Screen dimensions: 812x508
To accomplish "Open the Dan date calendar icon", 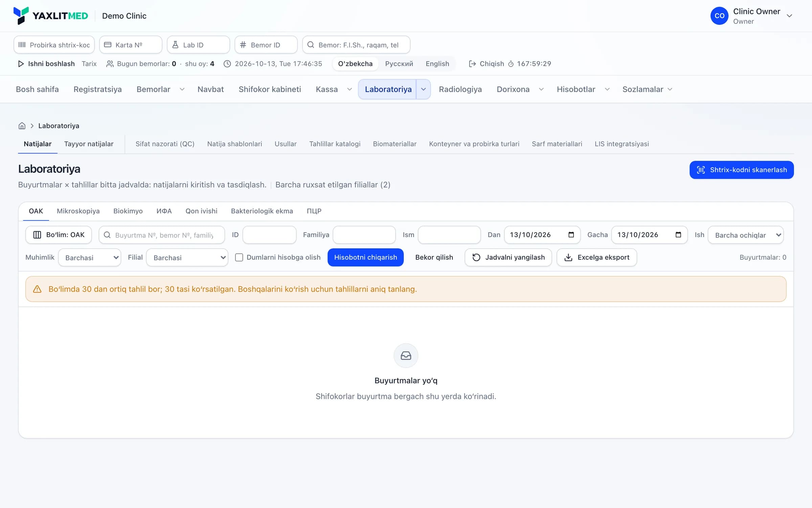I will (x=571, y=235).
